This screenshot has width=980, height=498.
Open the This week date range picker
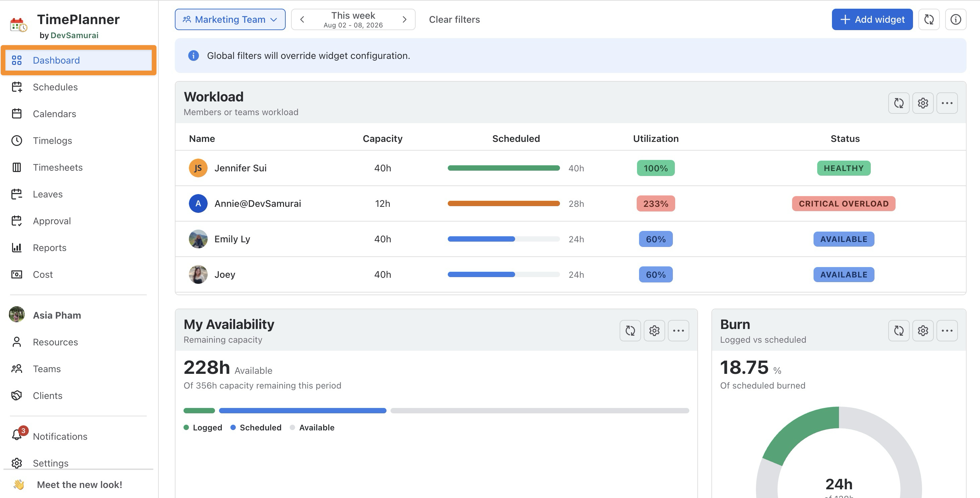click(353, 19)
